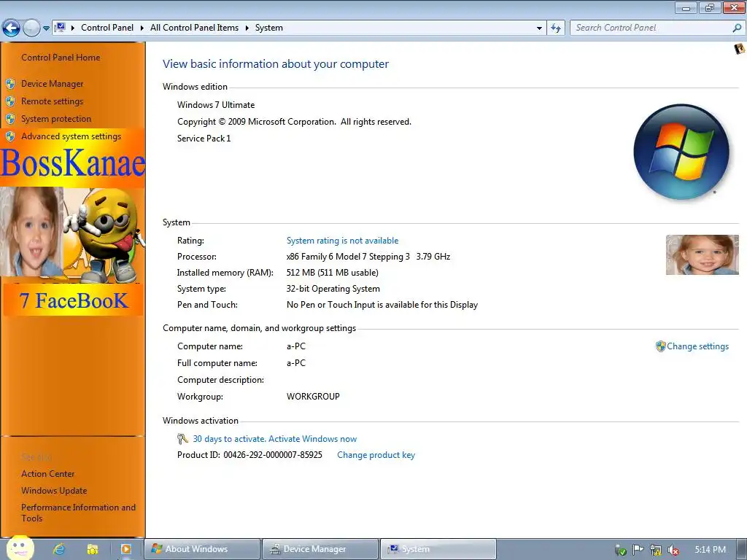The height and width of the screenshot is (560, 747).
Task: Expand arrow after Control Panel breadcrumb
Action: pos(142,28)
